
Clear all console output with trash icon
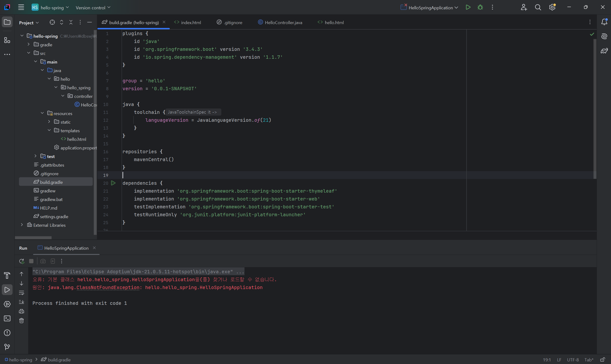click(21, 321)
